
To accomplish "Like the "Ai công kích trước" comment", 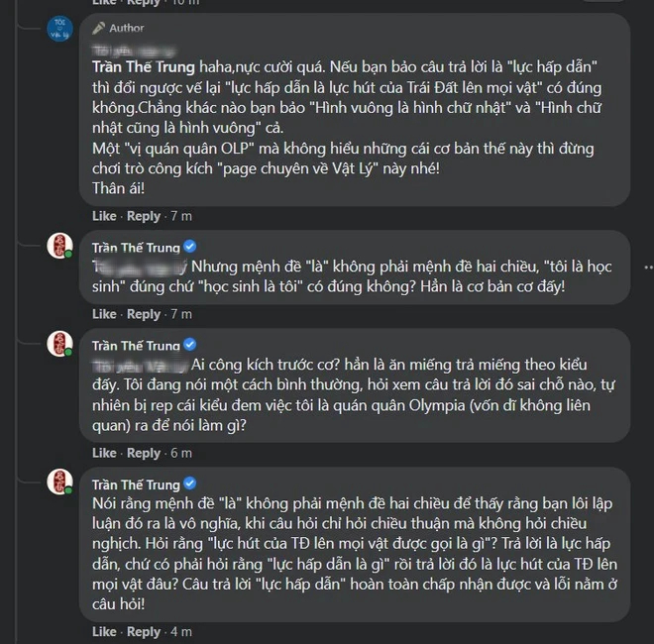I will coord(104,453).
